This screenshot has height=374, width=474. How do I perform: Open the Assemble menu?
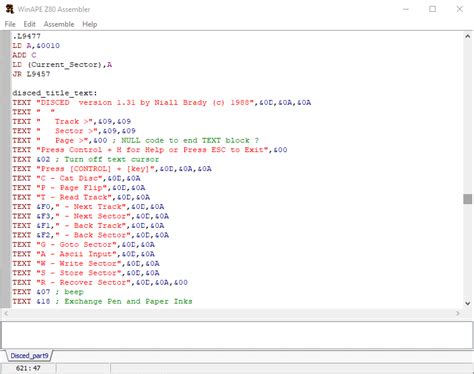[x=59, y=24]
